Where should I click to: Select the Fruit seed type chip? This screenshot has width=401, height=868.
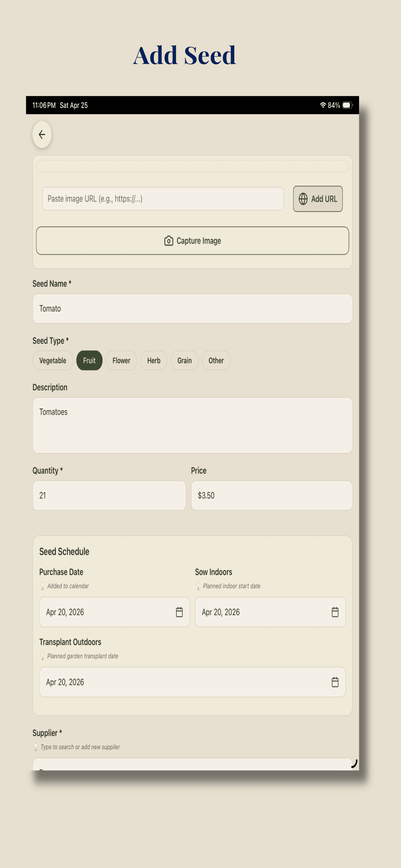(x=89, y=361)
